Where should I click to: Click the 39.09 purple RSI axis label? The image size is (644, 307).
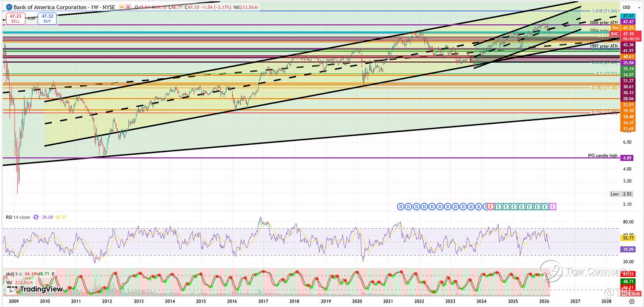click(x=628, y=249)
